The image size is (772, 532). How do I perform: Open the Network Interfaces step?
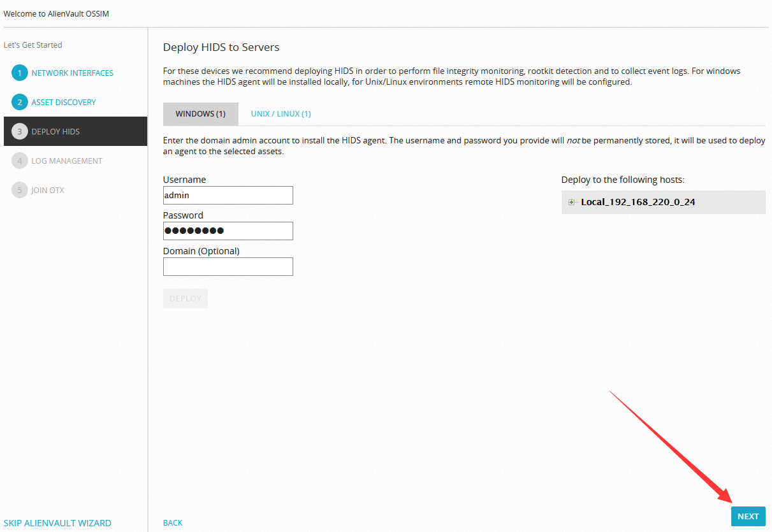(x=73, y=73)
